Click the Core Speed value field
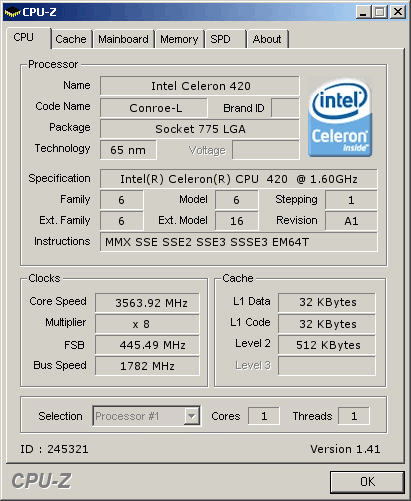 [147, 303]
